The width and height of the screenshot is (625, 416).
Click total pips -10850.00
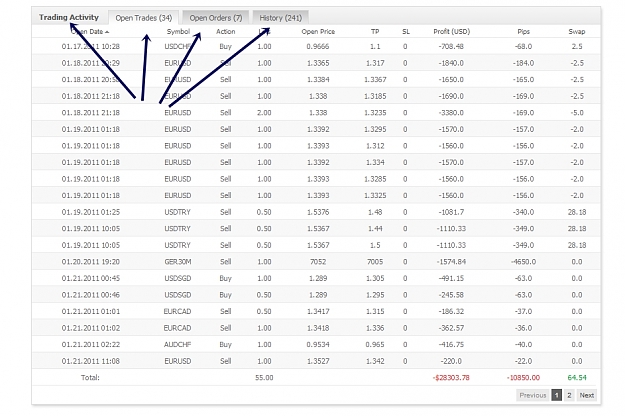click(x=523, y=378)
